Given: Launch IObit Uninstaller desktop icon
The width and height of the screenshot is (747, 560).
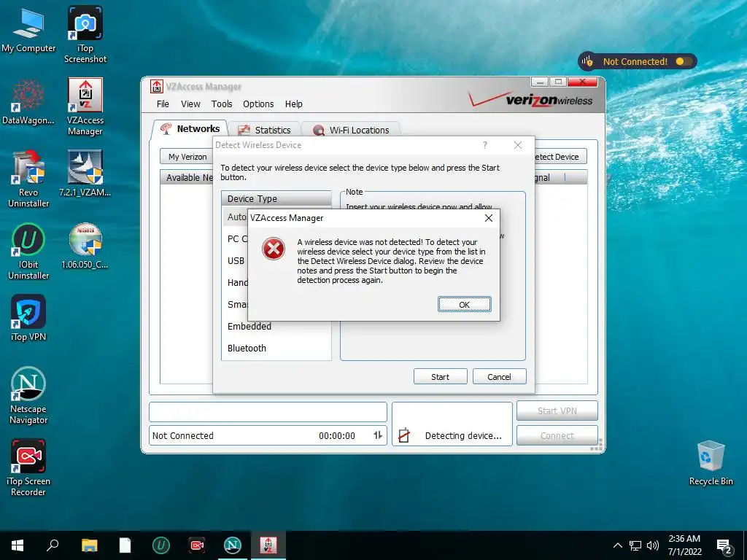Looking at the screenshot, I should (x=28, y=252).
